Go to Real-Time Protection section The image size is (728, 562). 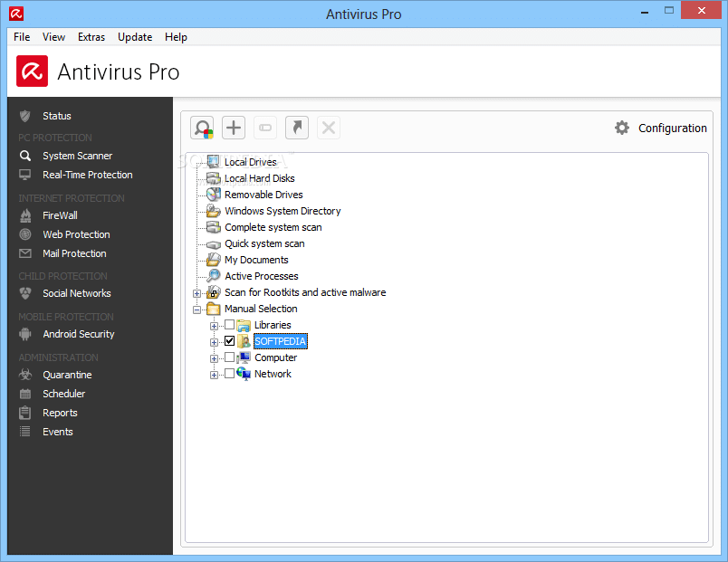88,175
